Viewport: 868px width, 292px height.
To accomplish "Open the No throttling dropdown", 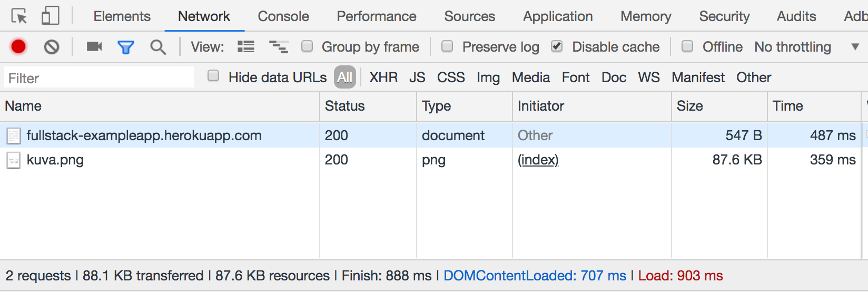I will (806, 47).
